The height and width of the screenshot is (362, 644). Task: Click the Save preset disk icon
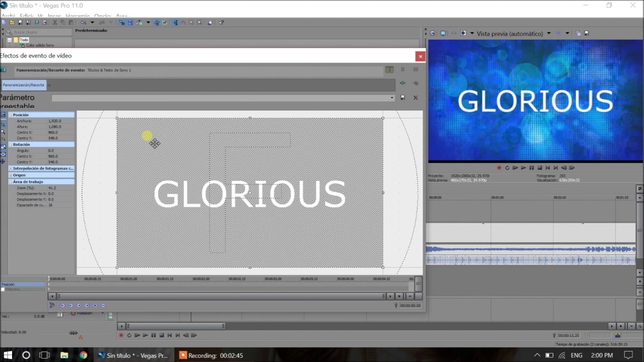[403, 98]
